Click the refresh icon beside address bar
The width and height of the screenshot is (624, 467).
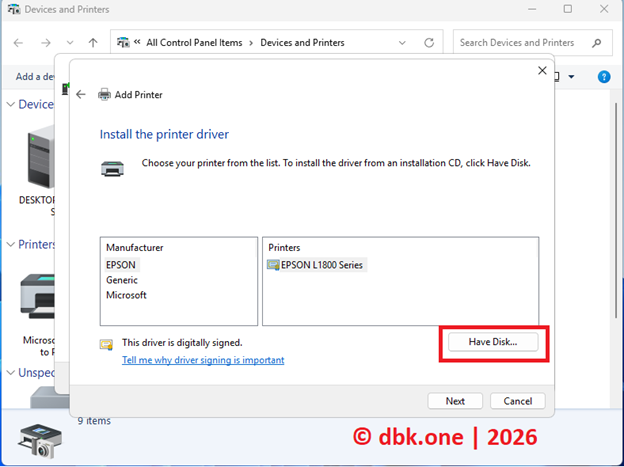click(429, 43)
